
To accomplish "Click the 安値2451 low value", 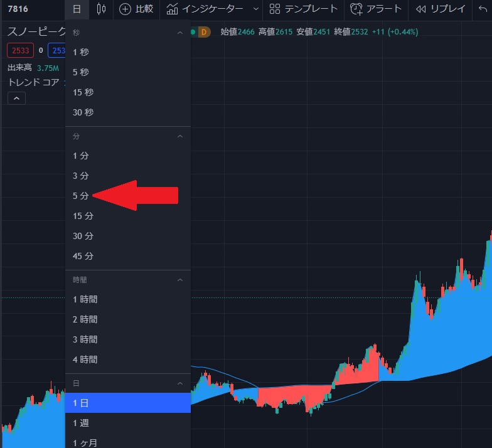I will pos(313,32).
